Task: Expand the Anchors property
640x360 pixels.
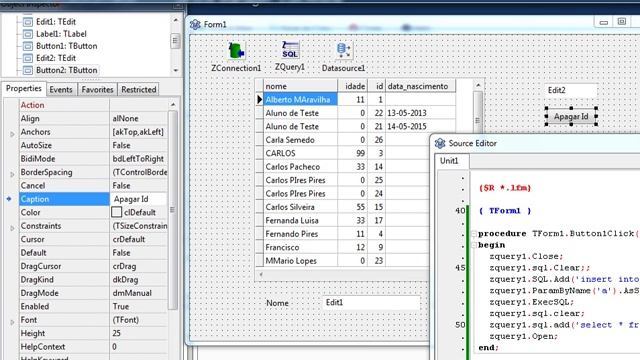Action: pyautogui.click(x=12, y=133)
